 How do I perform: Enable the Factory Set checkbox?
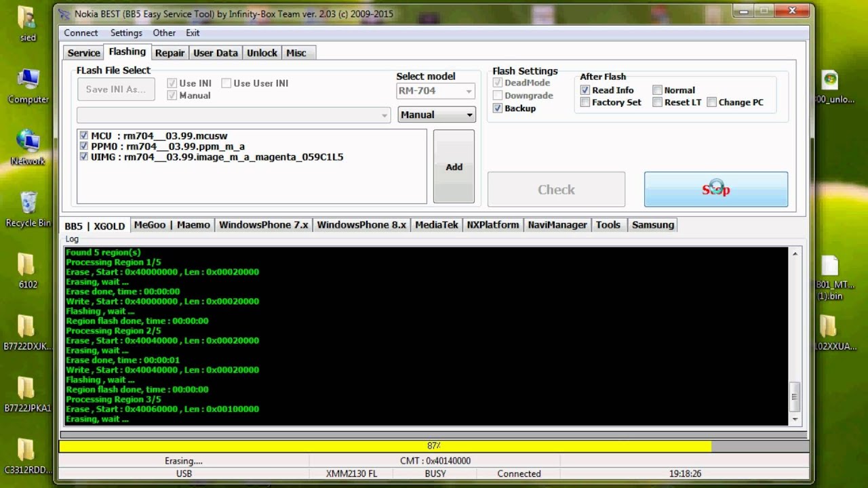tap(585, 102)
